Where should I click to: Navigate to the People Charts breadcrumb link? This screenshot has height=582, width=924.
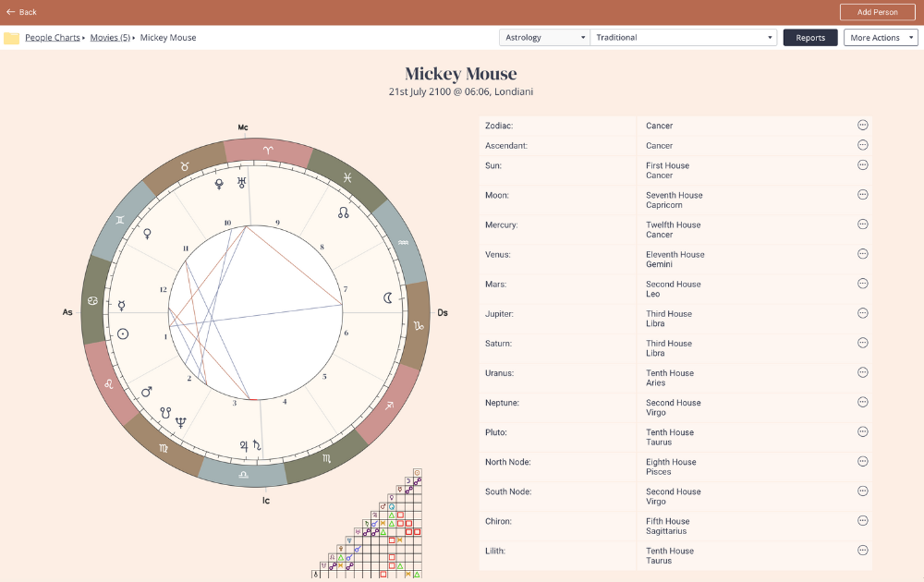pyautogui.click(x=53, y=38)
